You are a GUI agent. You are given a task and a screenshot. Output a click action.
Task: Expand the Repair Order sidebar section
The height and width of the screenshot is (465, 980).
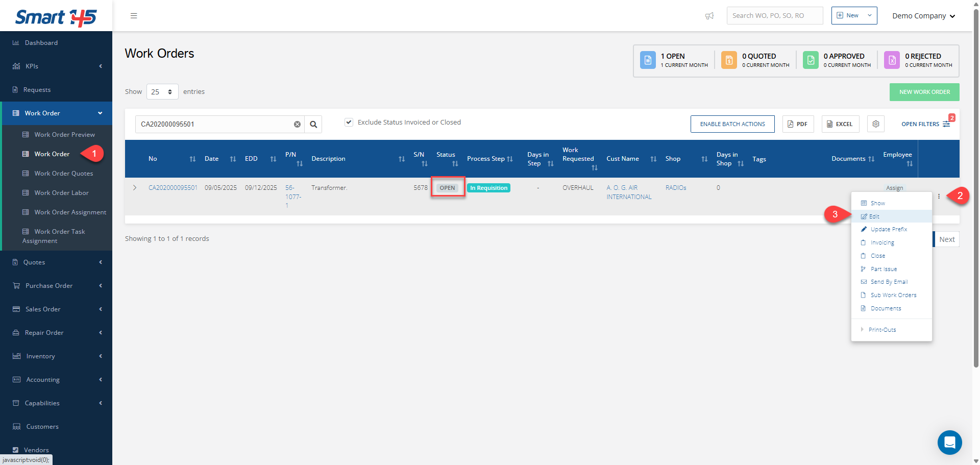56,333
